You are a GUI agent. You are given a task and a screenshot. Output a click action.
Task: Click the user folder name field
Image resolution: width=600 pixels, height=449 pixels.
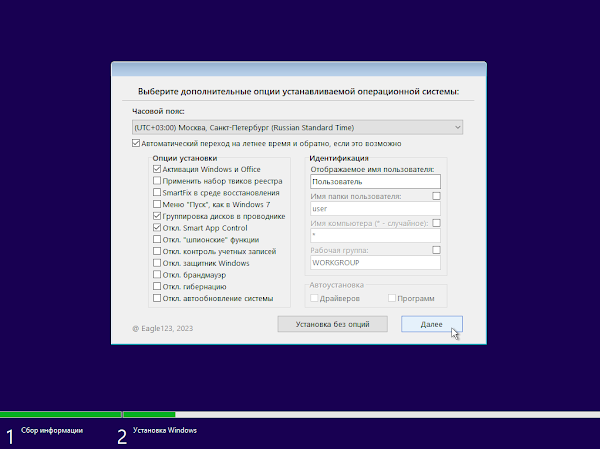(375, 209)
